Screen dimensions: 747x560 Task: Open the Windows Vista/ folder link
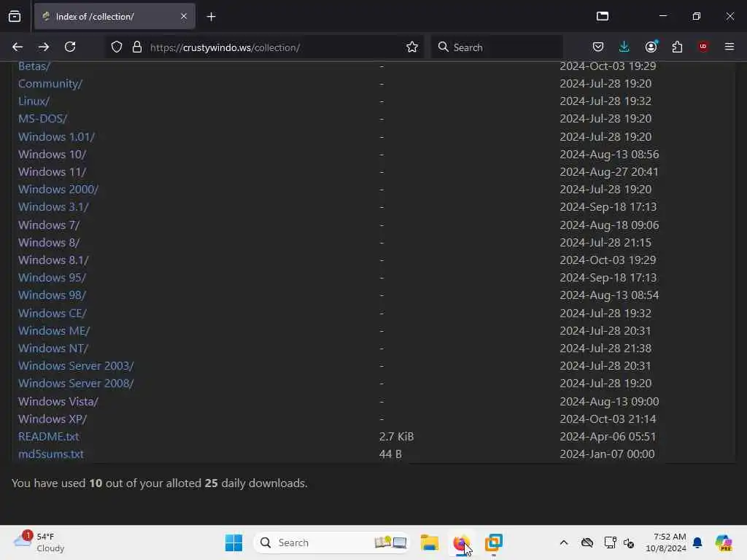coord(58,402)
